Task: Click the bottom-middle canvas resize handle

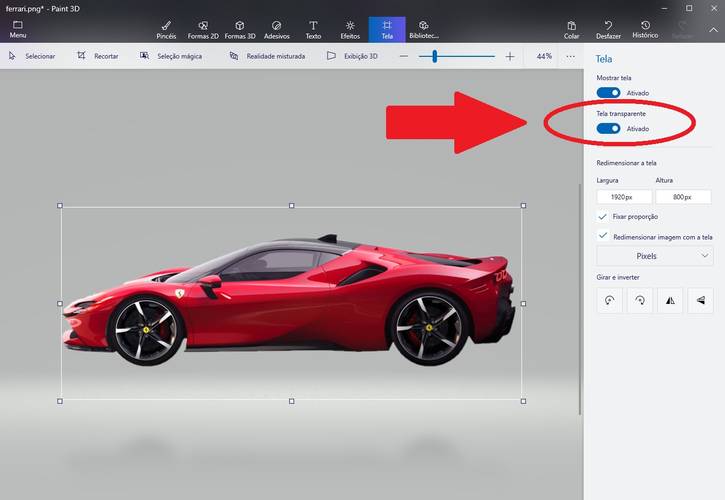Action: point(291,401)
